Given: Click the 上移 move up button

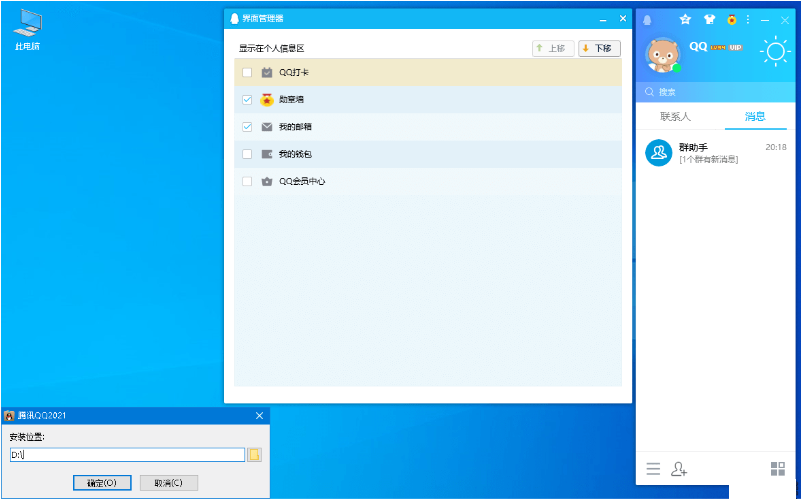Looking at the screenshot, I should 553,49.
